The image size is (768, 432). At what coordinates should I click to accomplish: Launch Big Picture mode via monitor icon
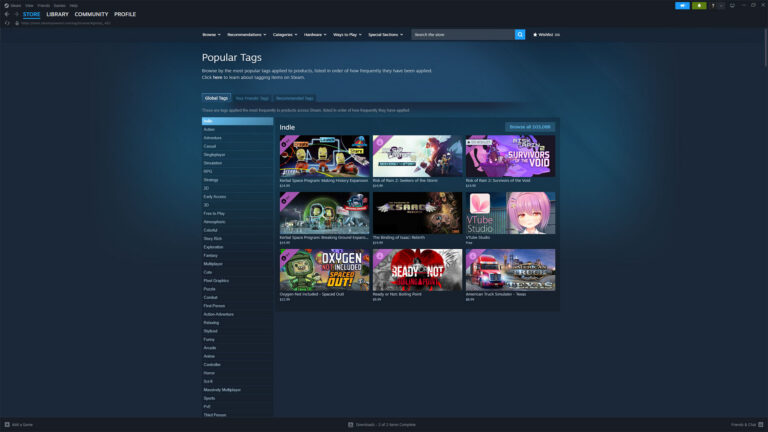tap(732, 5)
